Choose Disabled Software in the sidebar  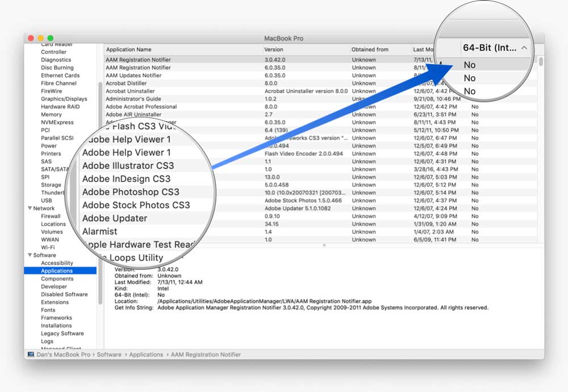pos(64,294)
